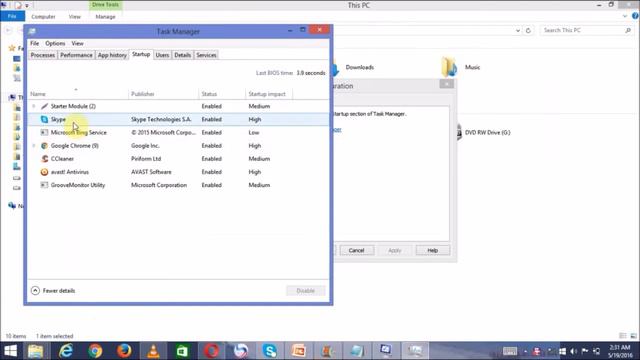Show hidden icons arrow in system tray
This screenshot has width=640, height=360.
tap(525, 351)
